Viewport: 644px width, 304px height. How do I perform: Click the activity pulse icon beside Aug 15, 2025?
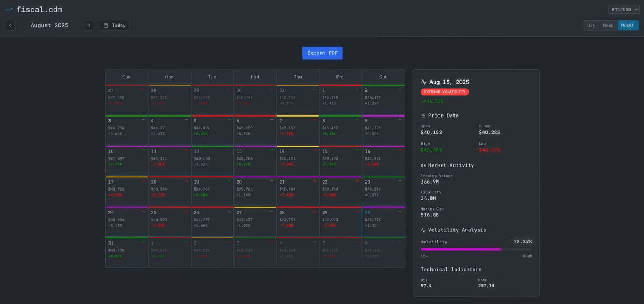click(423, 82)
